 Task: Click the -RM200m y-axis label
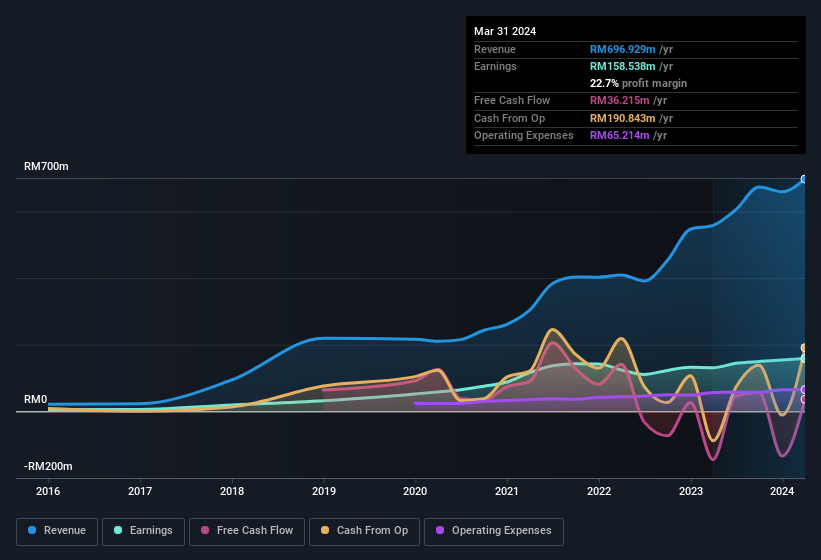[48, 466]
